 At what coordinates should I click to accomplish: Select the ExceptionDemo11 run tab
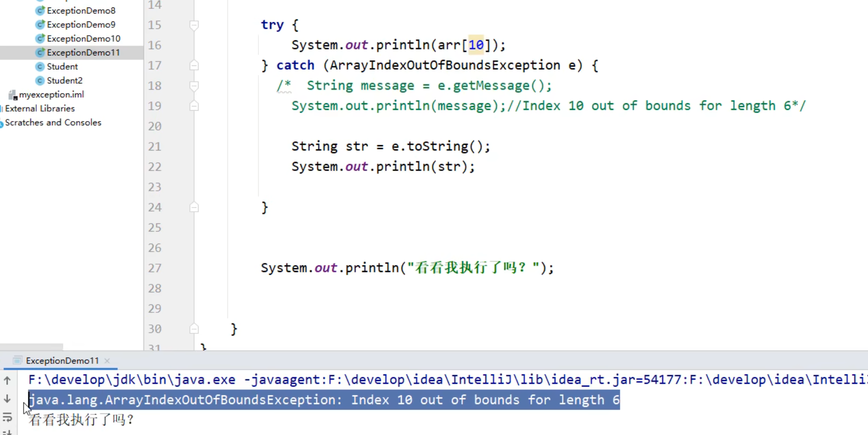[62, 361]
